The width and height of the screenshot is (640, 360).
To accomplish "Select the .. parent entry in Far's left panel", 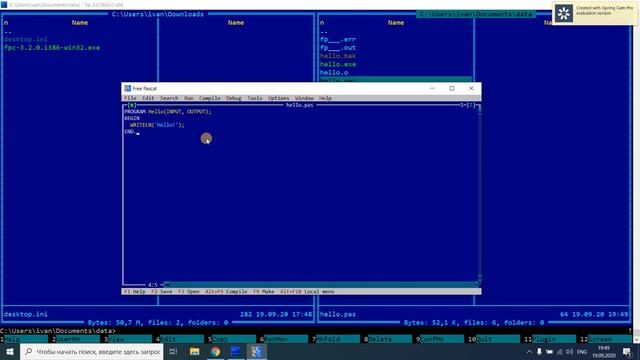I will click(x=7, y=31).
